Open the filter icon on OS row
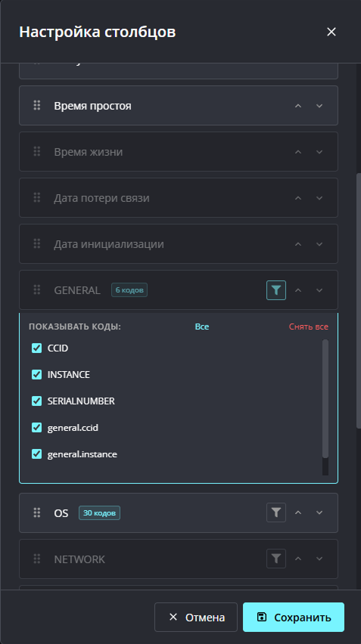The width and height of the screenshot is (361, 644). 276,512
